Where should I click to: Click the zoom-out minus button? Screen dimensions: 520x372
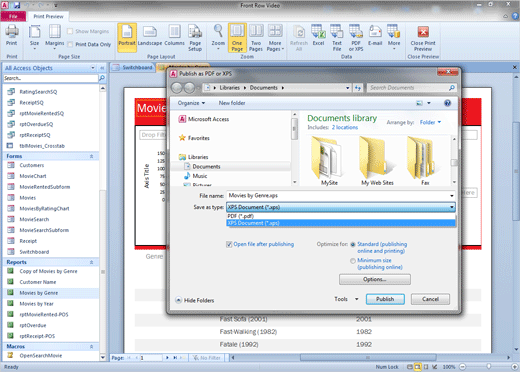coord(463,367)
